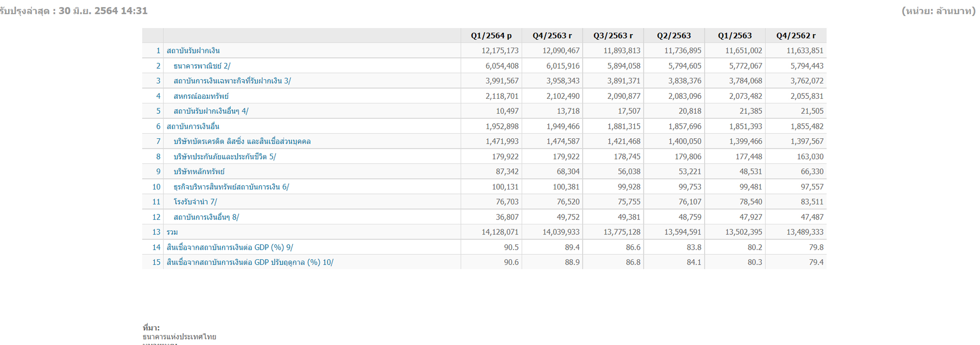Click บริษัทบัตรเครดิต ลิสซิ่ง และสินเชื่อส่วนบุคคล link

(242, 141)
